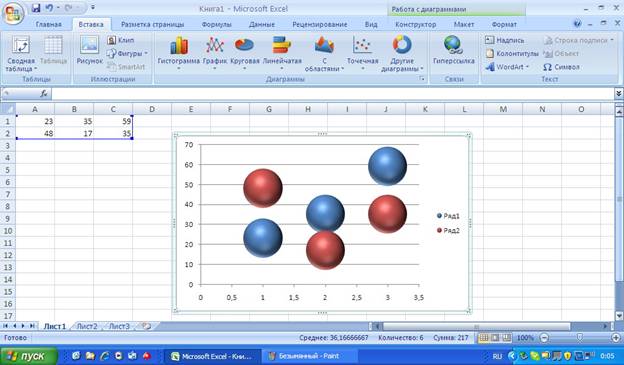Insert a Гиперссылка hyperlink

pos(454,51)
